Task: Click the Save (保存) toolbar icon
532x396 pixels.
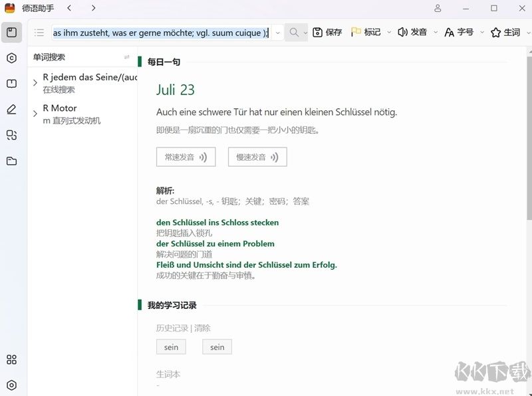Action: [x=318, y=33]
